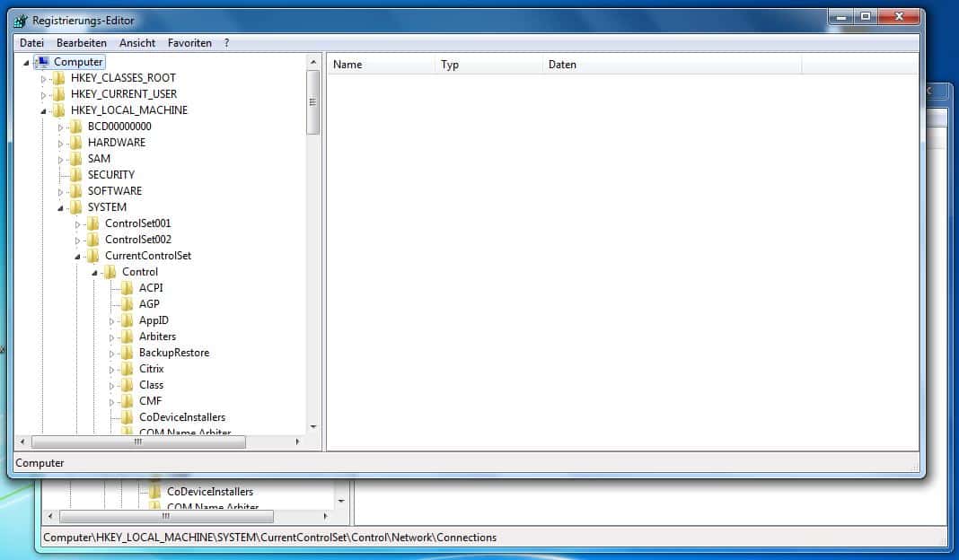Image resolution: width=959 pixels, height=560 pixels.
Task: Click the tree pane scroll left arrow
Action: [22, 442]
